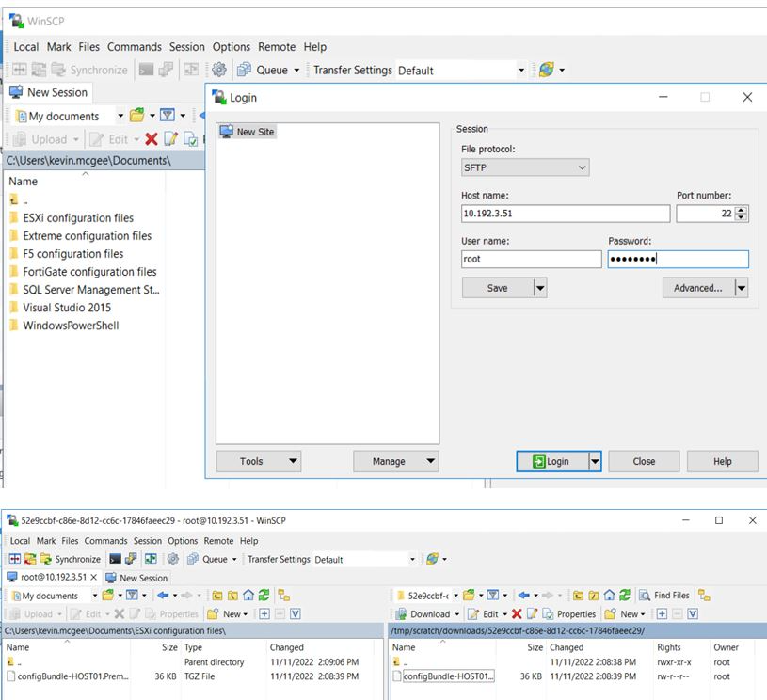This screenshot has height=700, width=767.
Task: Delete selected remote file with red X
Action: point(517,613)
